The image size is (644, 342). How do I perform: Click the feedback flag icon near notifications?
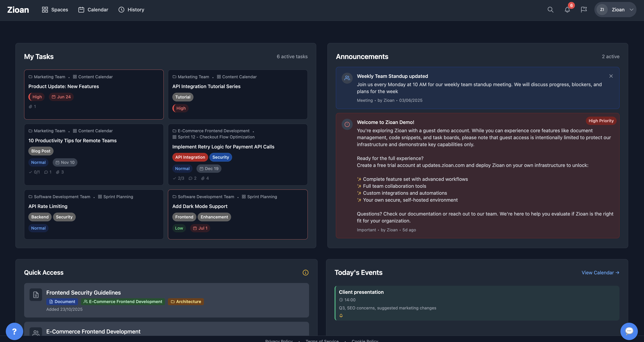(x=584, y=9)
